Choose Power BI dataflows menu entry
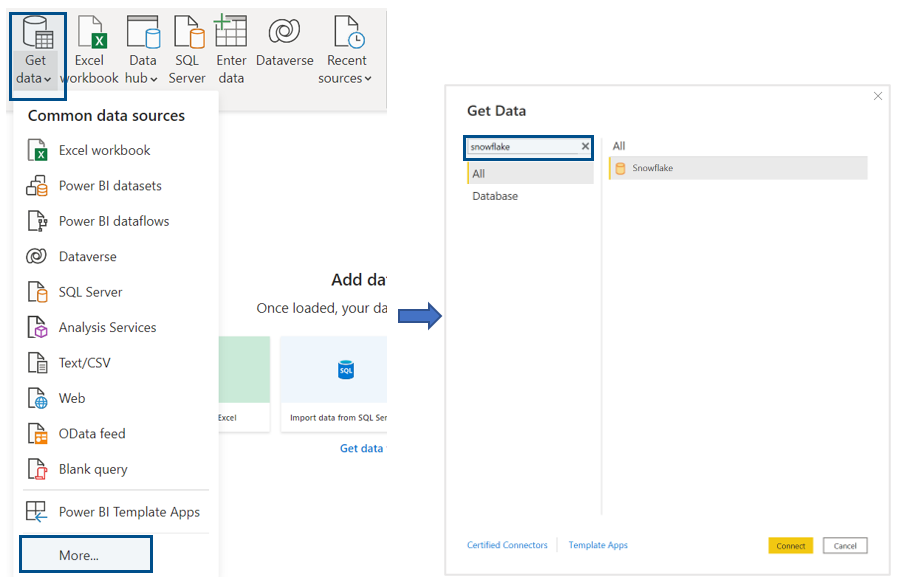The height and width of the screenshot is (583, 897). 114,221
